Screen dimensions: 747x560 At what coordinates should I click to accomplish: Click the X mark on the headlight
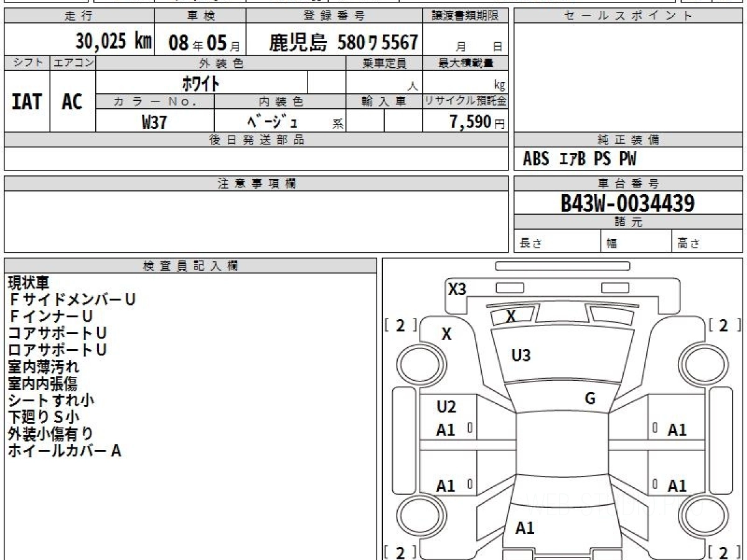coord(510,317)
